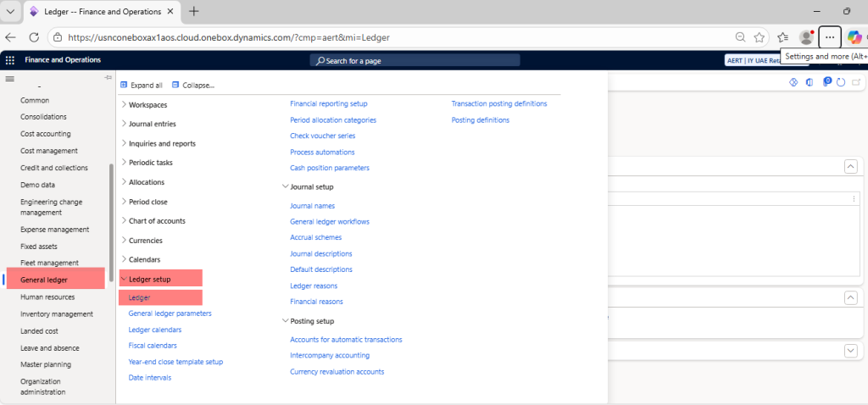This screenshot has width=868, height=405.
Task: Open the page in a new window
Action: [856, 82]
